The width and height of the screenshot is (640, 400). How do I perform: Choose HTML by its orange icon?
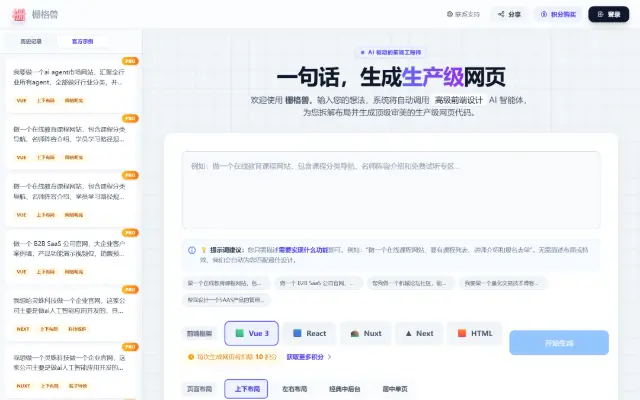pos(462,333)
